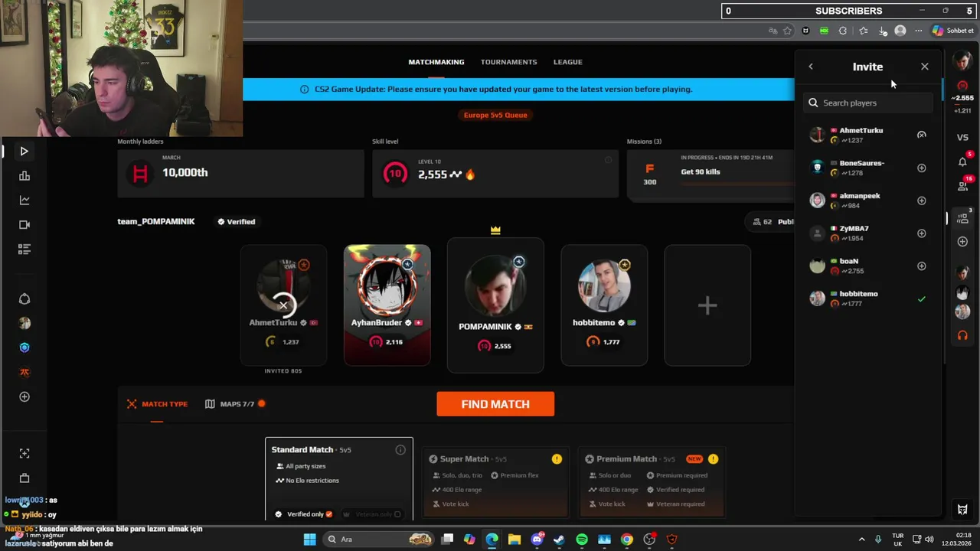
Task: Open Discord from the taskbar
Action: [x=537, y=540]
